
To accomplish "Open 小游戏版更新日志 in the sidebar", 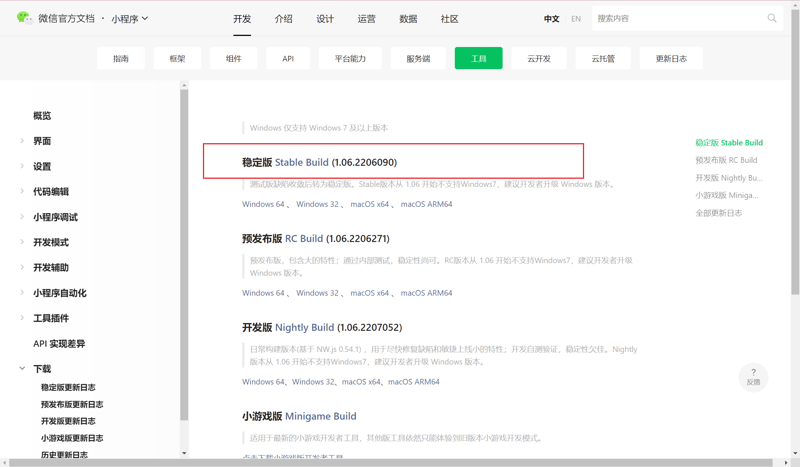I will (x=72, y=438).
